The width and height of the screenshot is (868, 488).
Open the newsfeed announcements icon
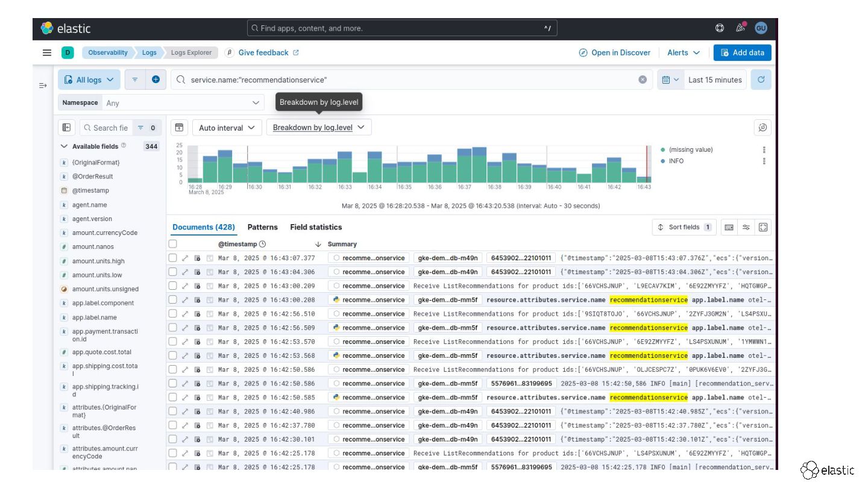point(740,28)
